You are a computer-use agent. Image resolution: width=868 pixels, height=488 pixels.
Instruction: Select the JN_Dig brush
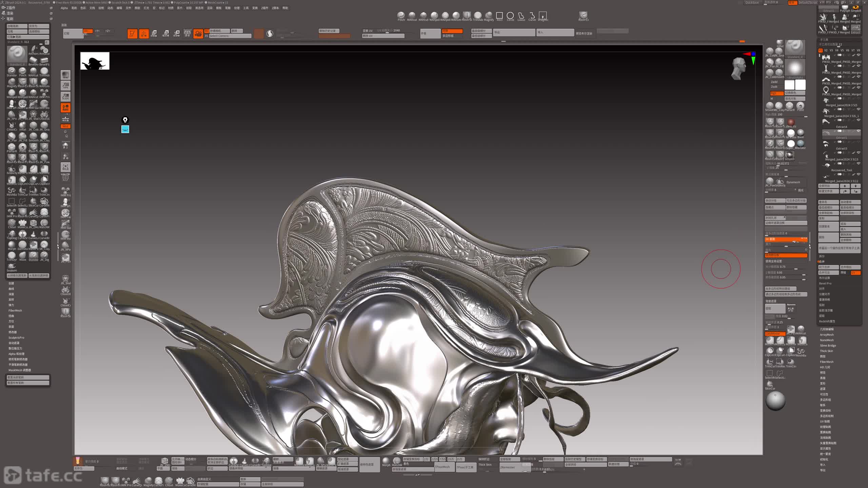point(44,257)
